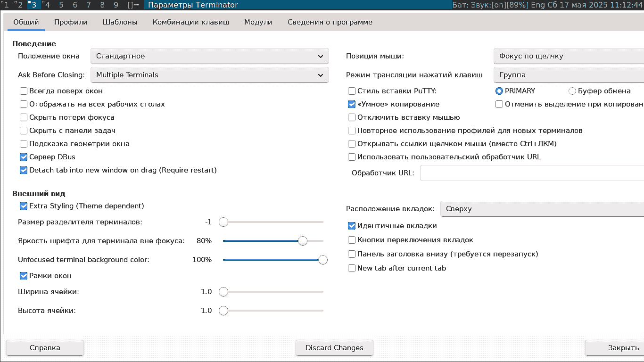Click the []= layout symbol

coord(133,5)
